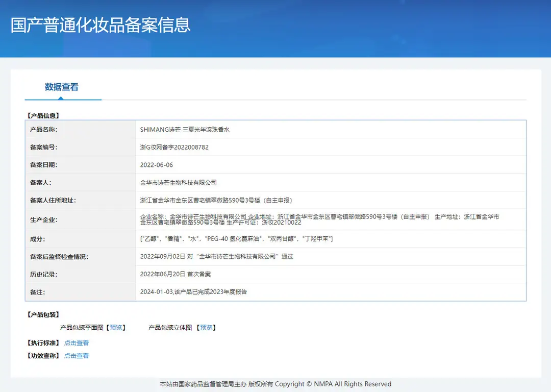Image resolution: width=551 pixels, height=392 pixels.
Task: Click the 产品名称 row label
Action: [x=43, y=130]
